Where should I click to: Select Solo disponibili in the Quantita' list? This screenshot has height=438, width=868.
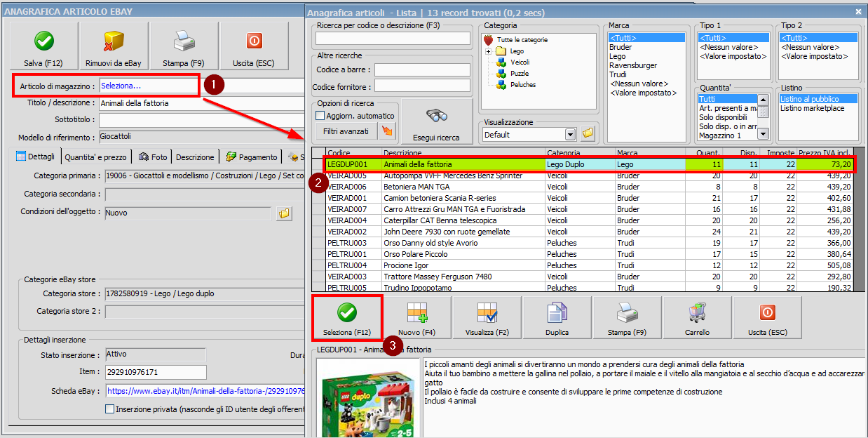[x=723, y=117]
